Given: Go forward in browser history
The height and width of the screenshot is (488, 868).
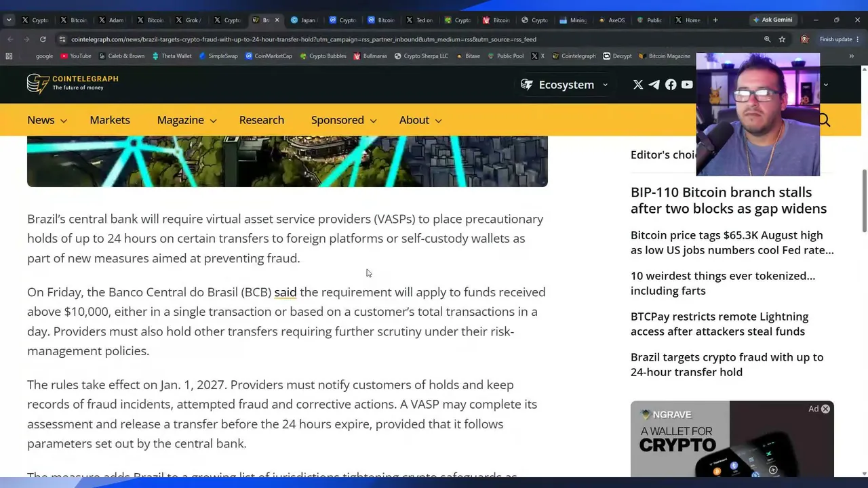Looking at the screenshot, I should (26, 39).
